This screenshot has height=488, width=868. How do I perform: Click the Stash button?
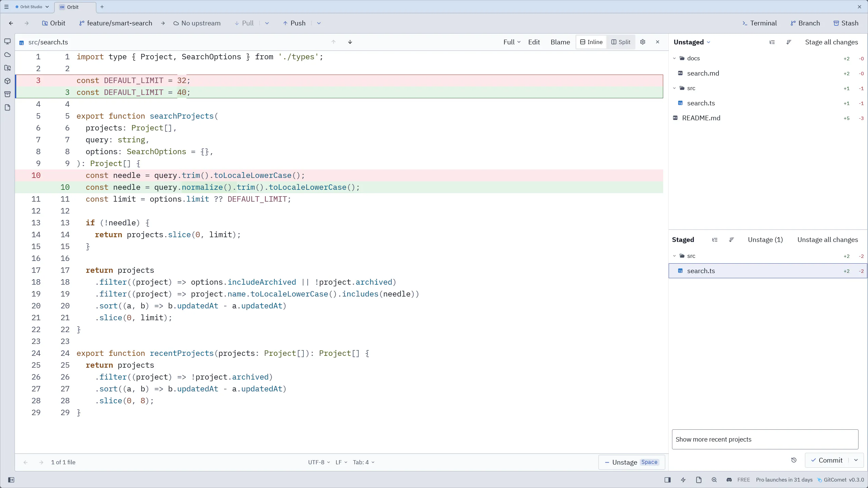click(846, 23)
